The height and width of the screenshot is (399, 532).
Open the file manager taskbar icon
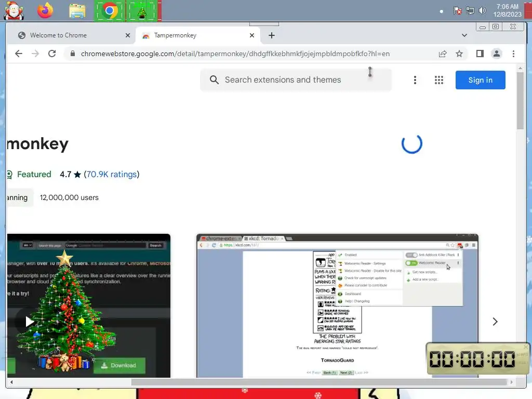pyautogui.click(x=77, y=11)
